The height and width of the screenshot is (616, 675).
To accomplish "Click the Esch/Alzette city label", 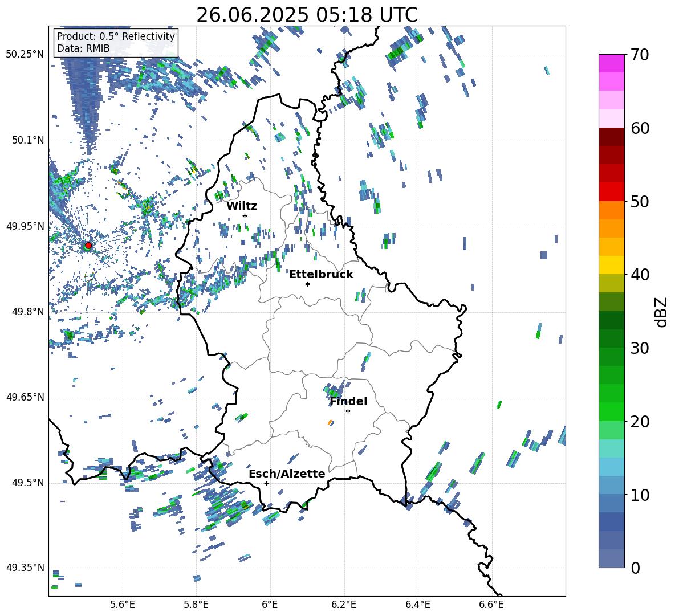I will pos(287,474).
